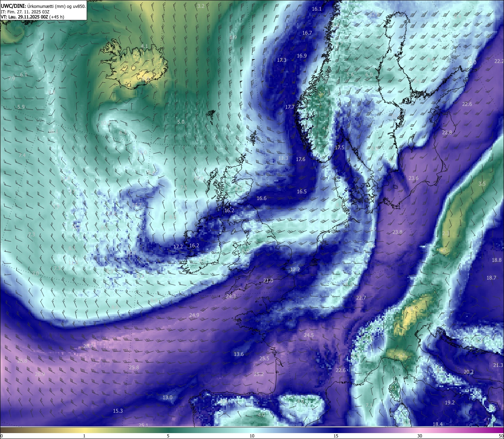The width and height of the screenshot is (504, 439).
Task: Select the 23.6 value label
Action: click(x=413, y=178)
